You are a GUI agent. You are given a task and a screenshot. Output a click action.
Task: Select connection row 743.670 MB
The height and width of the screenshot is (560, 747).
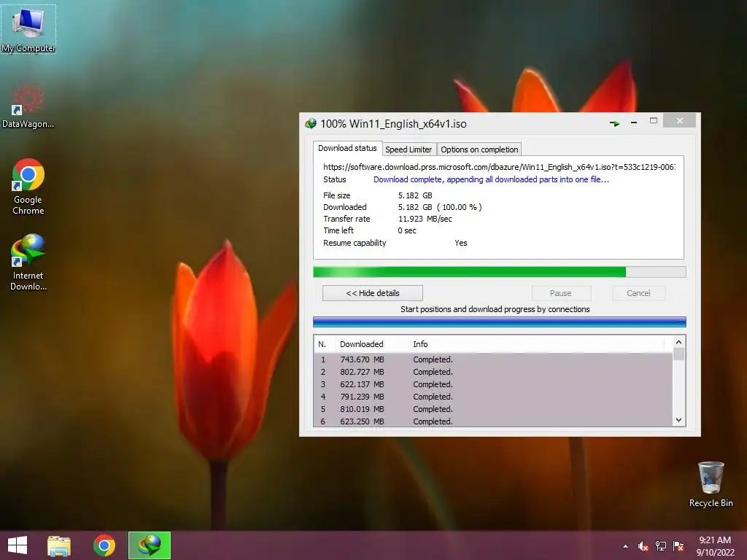point(494,359)
